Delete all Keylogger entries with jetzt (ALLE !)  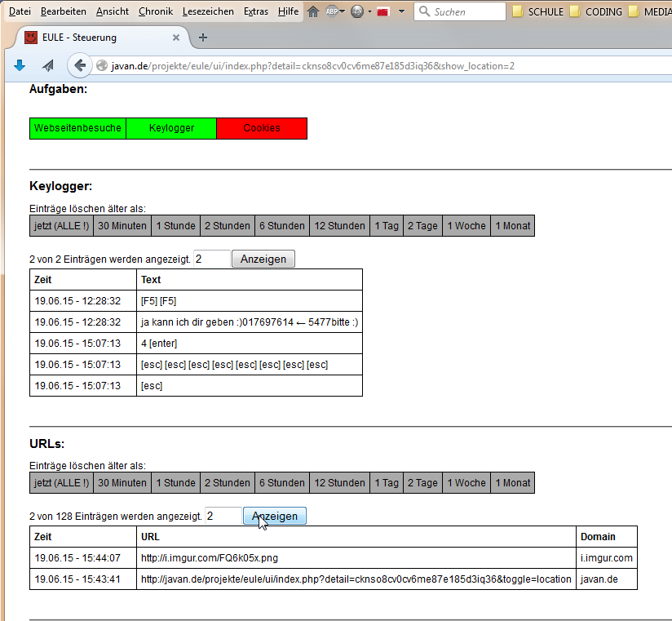[61, 225]
